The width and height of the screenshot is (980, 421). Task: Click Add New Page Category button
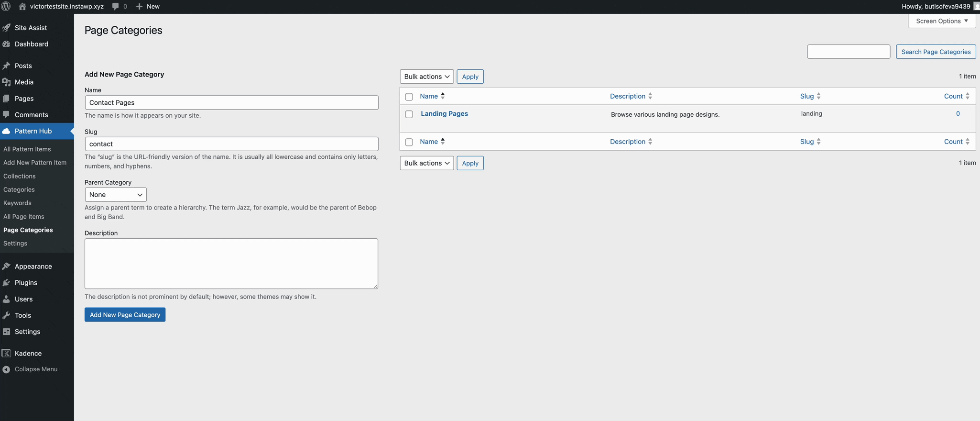pos(125,315)
